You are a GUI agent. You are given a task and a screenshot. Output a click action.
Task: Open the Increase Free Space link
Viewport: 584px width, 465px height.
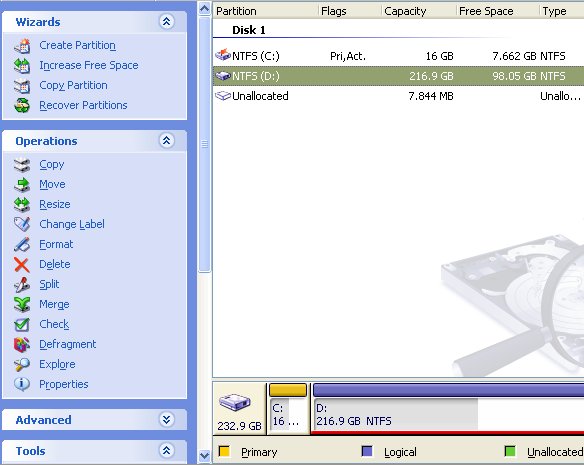pos(89,66)
